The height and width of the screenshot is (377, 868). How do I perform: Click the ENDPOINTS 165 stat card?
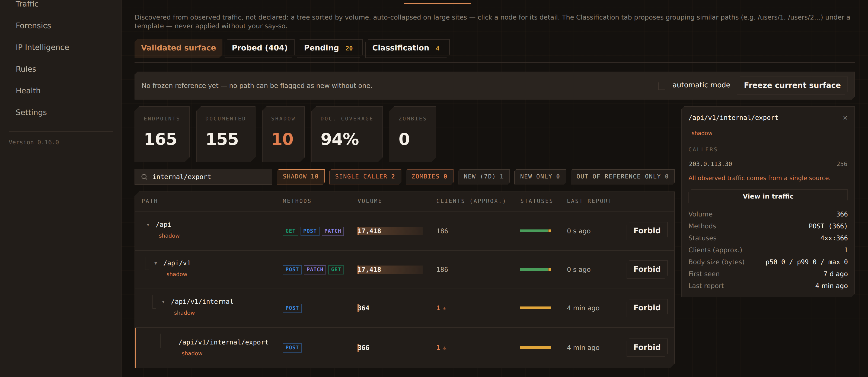pos(162,134)
